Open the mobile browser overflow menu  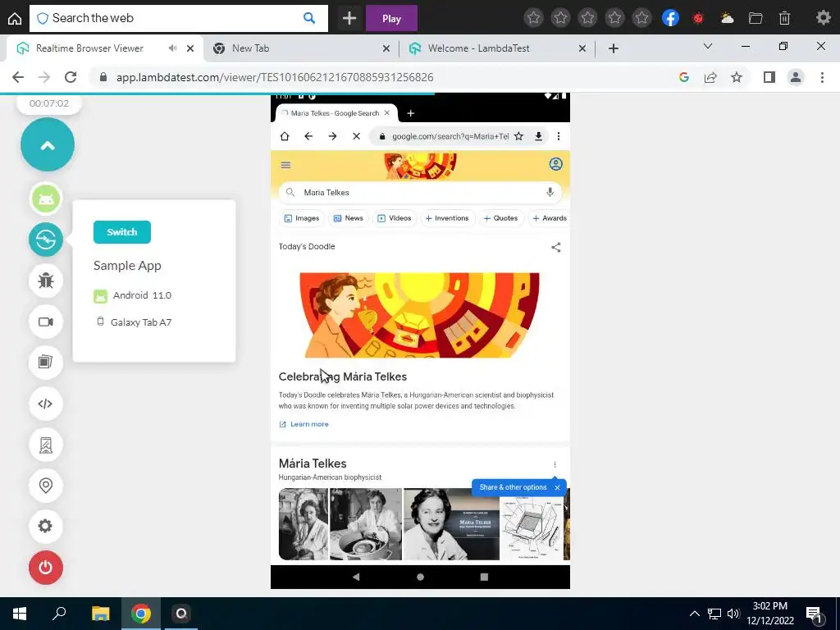click(558, 136)
